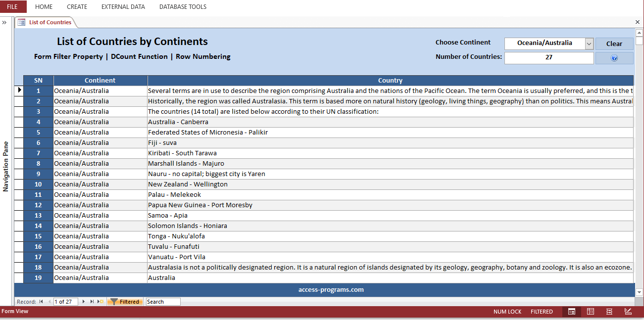This screenshot has height=320, width=644.
Task: Go to the first record
Action: pyautogui.click(x=42, y=301)
